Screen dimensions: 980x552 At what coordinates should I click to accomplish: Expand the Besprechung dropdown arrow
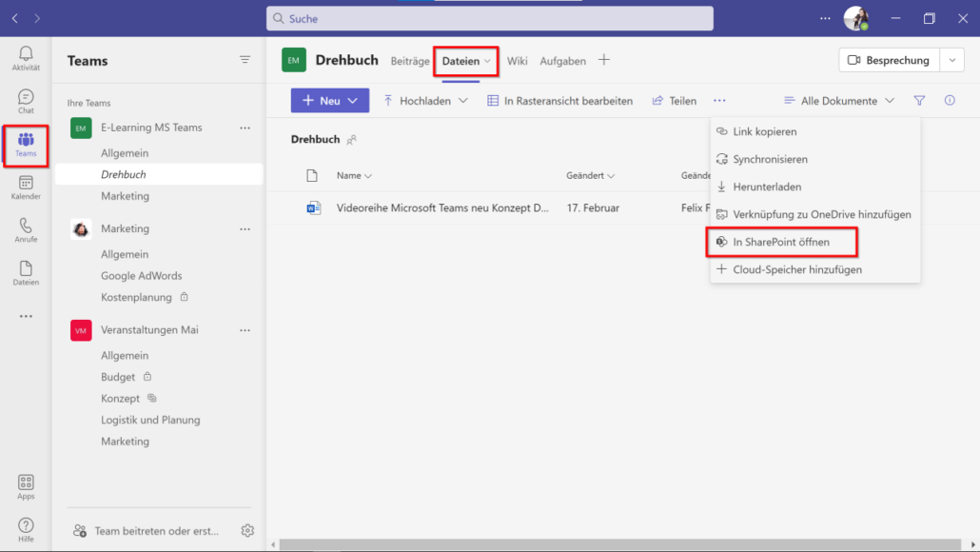pyautogui.click(x=951, y=59)
